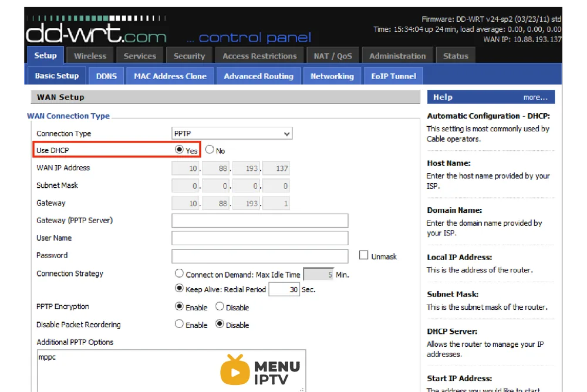The width and height of the screenshot is (587, 392).
Task: Click the Gateway (PPTP Server) field
Action: [260, 221]
